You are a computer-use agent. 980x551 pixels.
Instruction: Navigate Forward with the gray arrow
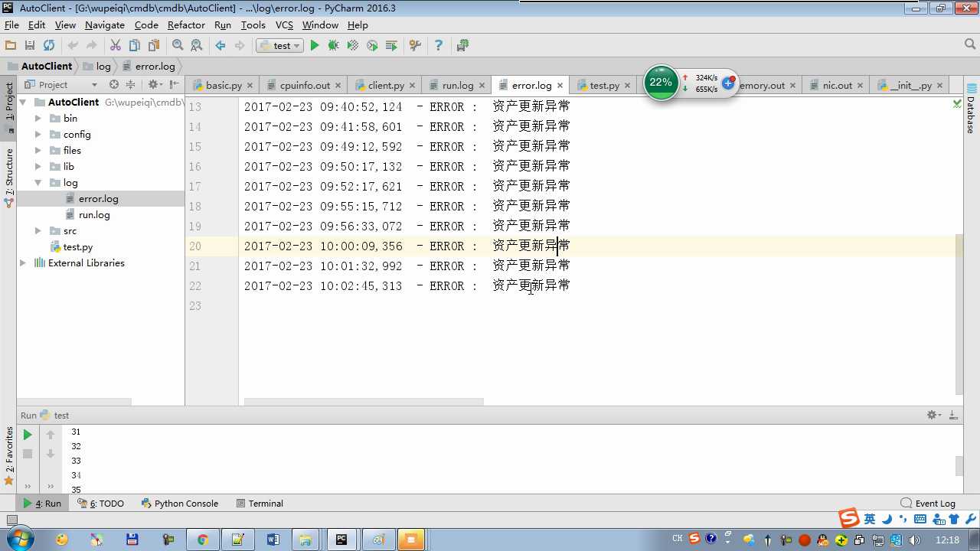coord(240,46)
